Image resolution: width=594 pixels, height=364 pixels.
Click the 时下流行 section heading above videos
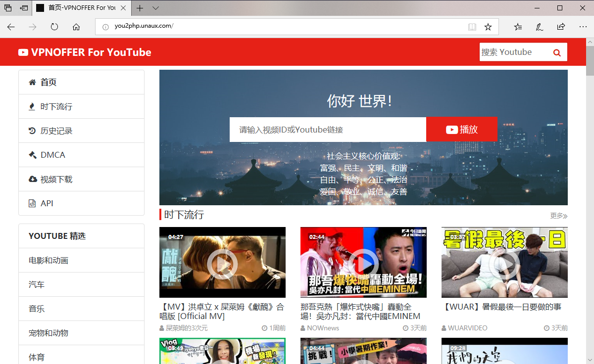[184, 215]
